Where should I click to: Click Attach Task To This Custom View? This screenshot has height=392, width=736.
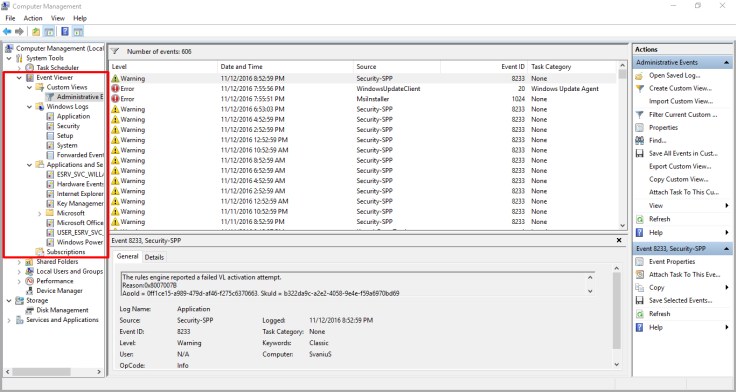point(684,192)
